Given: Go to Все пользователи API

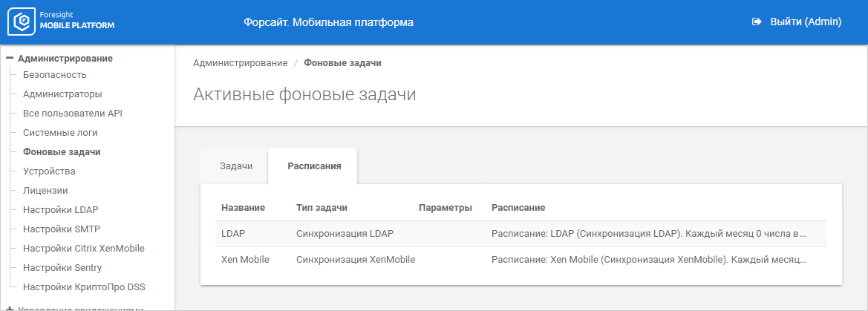Looking at the screenshot, I should 73,114.
